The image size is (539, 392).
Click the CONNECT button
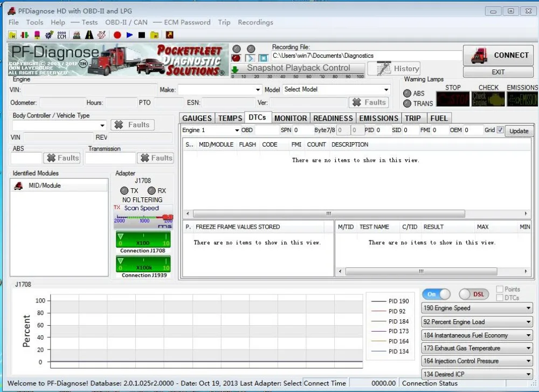click(498, 55)
